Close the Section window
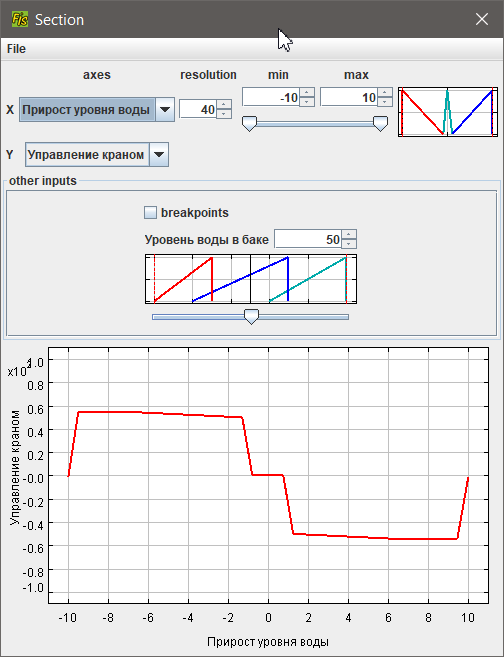504x657 pixels. [482, 19]
